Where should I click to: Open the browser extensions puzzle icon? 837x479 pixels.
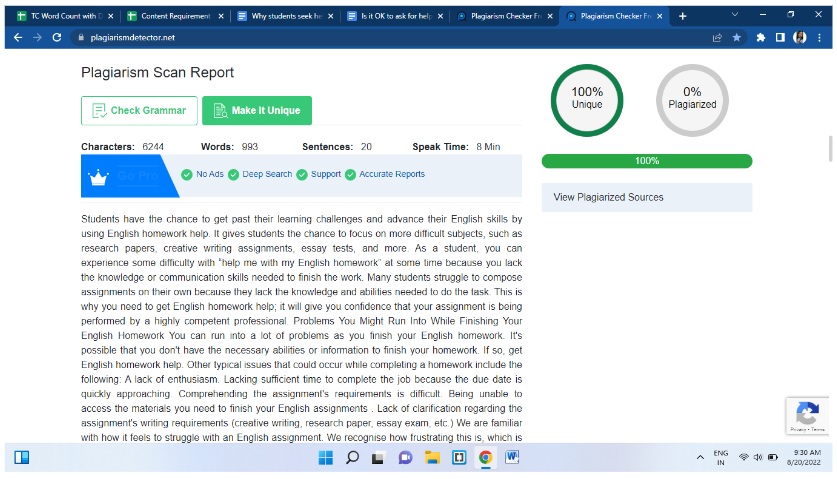tap(760, 37)
